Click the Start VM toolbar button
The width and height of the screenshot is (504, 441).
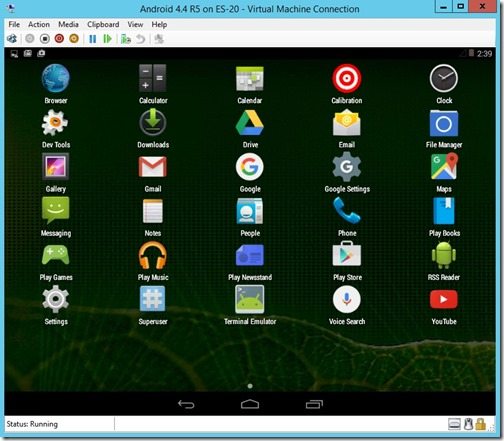[30, 39]
